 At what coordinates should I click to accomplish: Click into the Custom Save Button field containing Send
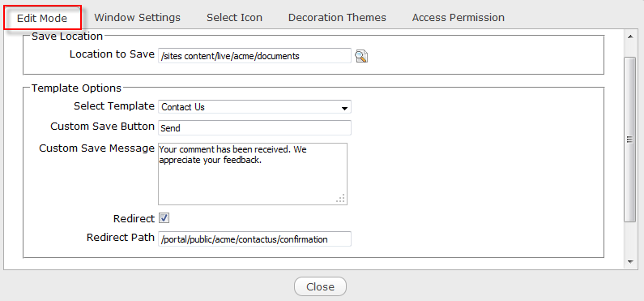pos(254,128)
